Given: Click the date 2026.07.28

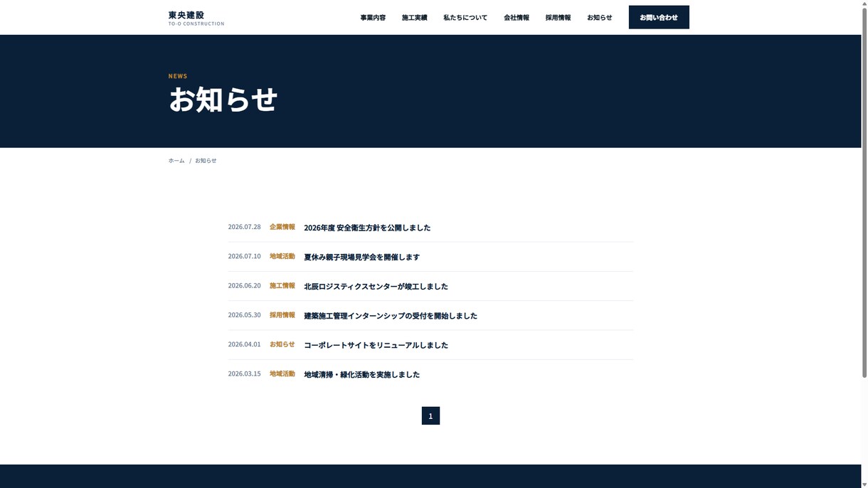Looking at the screenshot, I should coord(244,227).
